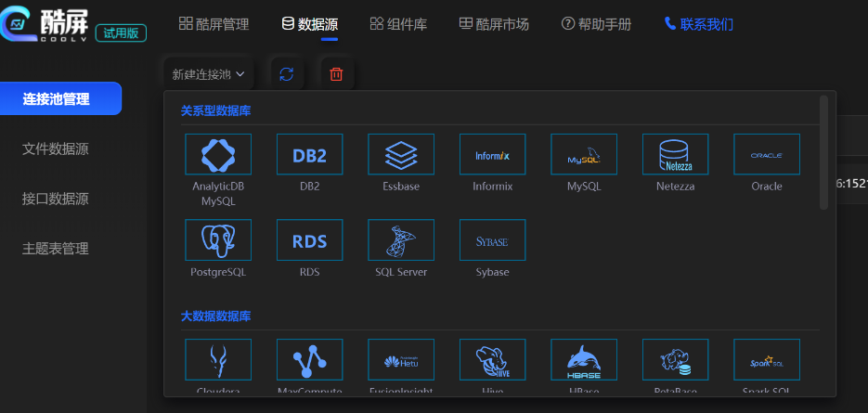Click the database list vertical scrollbar
Screen dimensions: 868x413
click(x=823, y=153)
